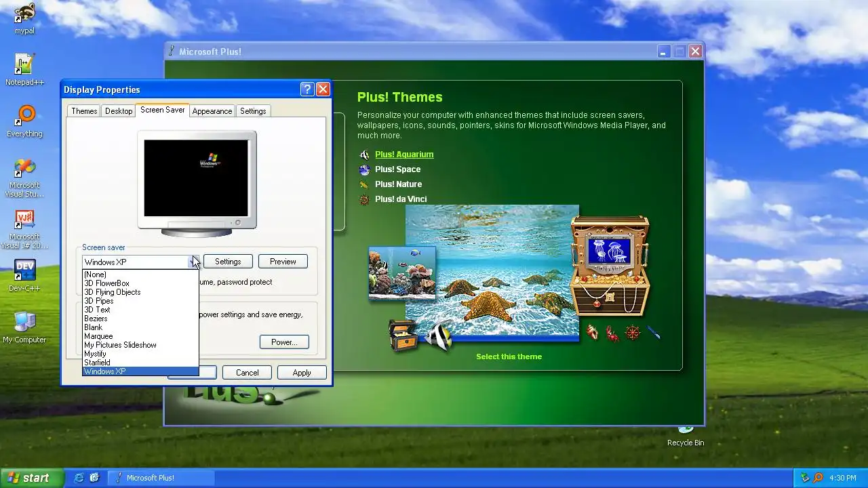Switch to the Themes tab
The image size is (868, 488).
(84, 111)
